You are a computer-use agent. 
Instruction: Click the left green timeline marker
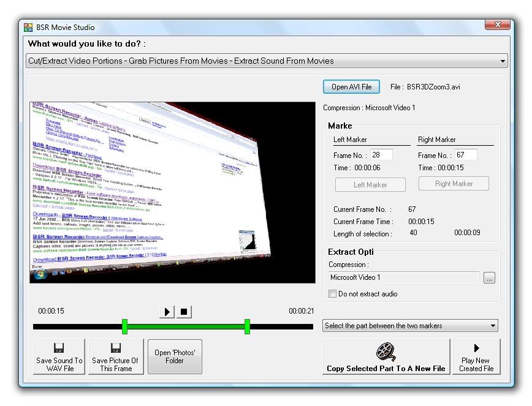124,326
